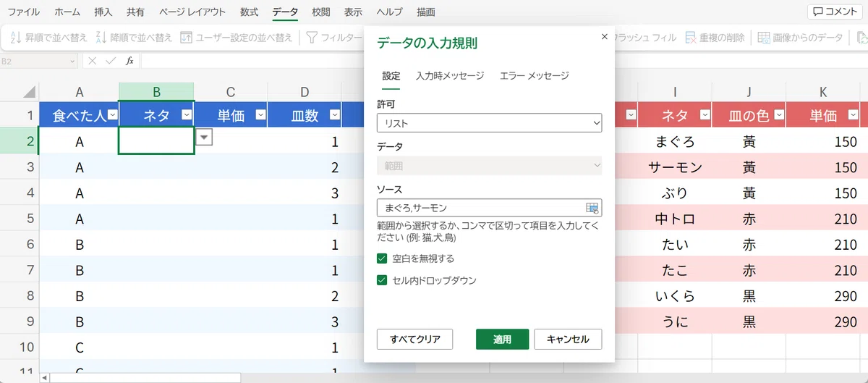Screen dimensions: 868x383
Task: Toggle セル内ドロップダウン checkbox
Action: coord(382,280)
